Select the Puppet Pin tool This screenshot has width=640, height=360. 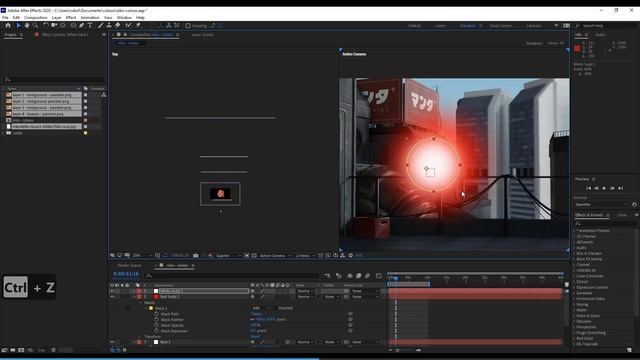pyautogui.click(x=138, y=25)
